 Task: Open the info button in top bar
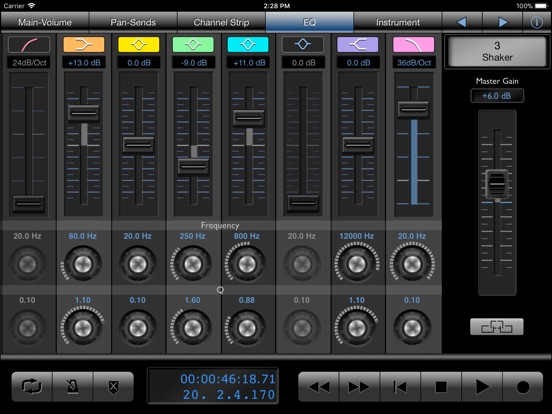coord(537,22)
